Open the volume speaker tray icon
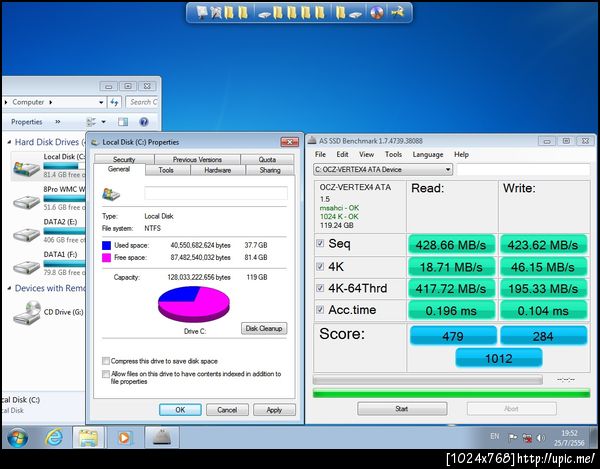The image size is (600, 469). pyautogui.click(x=541, y=438)
